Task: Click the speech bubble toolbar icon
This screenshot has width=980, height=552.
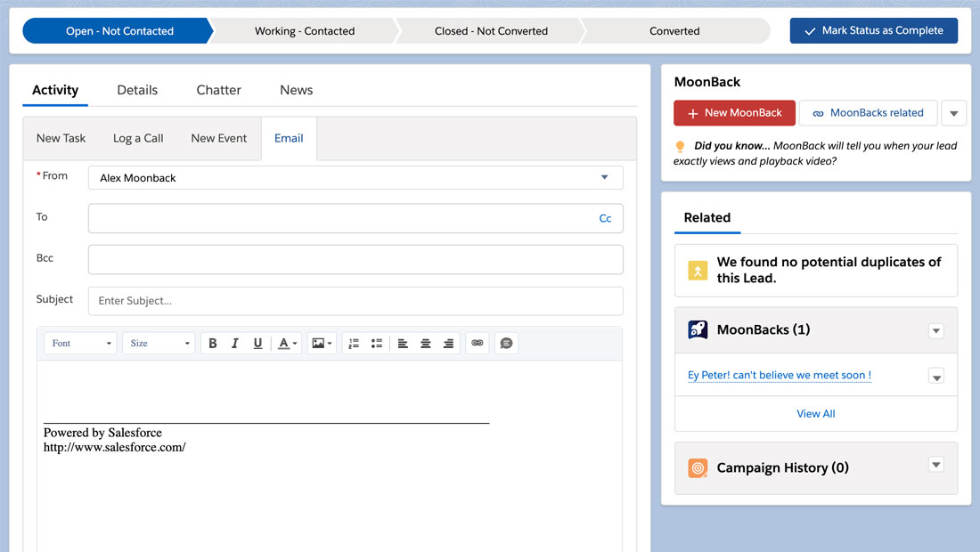Action: [506, 343]
